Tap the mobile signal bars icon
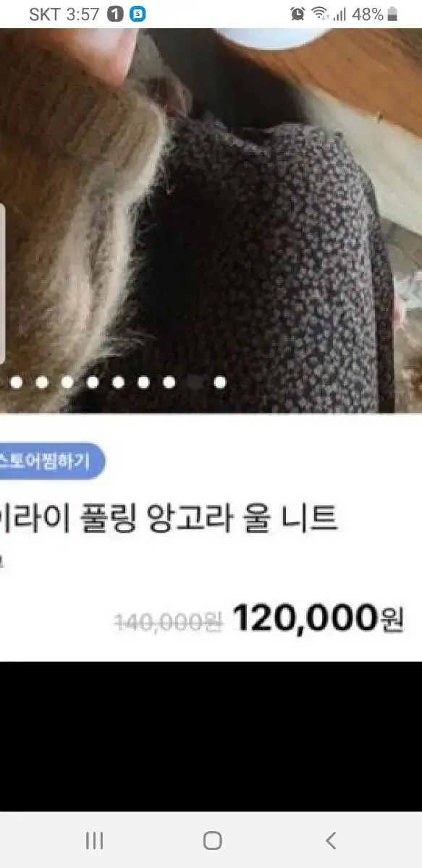The width and height of the screenshot is (422, 868). pos(339,14)
